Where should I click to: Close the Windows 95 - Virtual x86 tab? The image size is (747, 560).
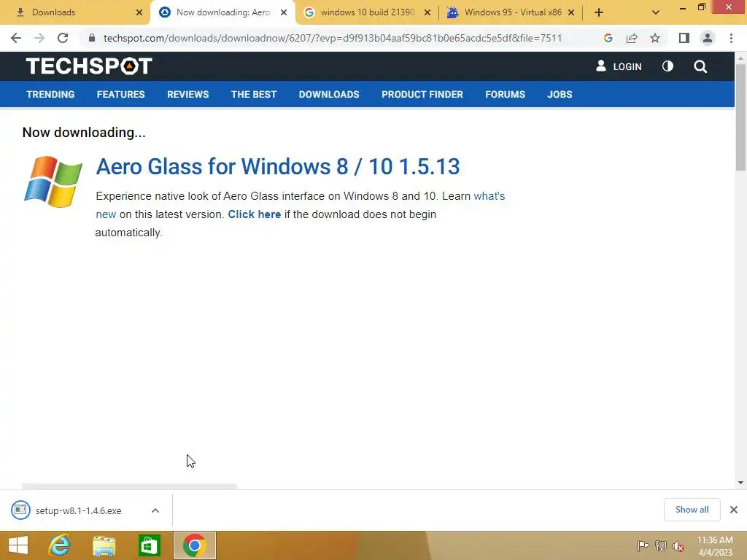(x=571, y=12)
